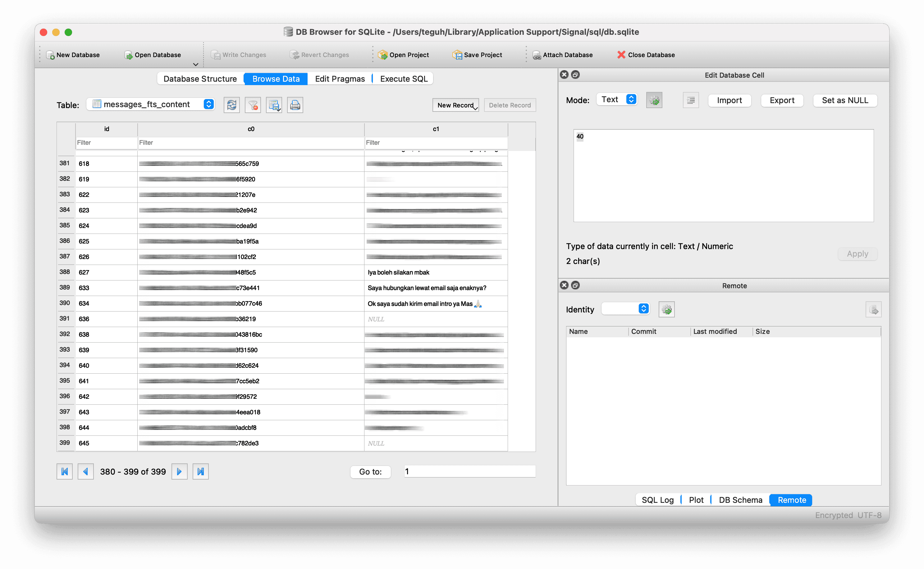Click the save table as icon
This screenshot has height=569, width=924.
click(x=274, y=105)
